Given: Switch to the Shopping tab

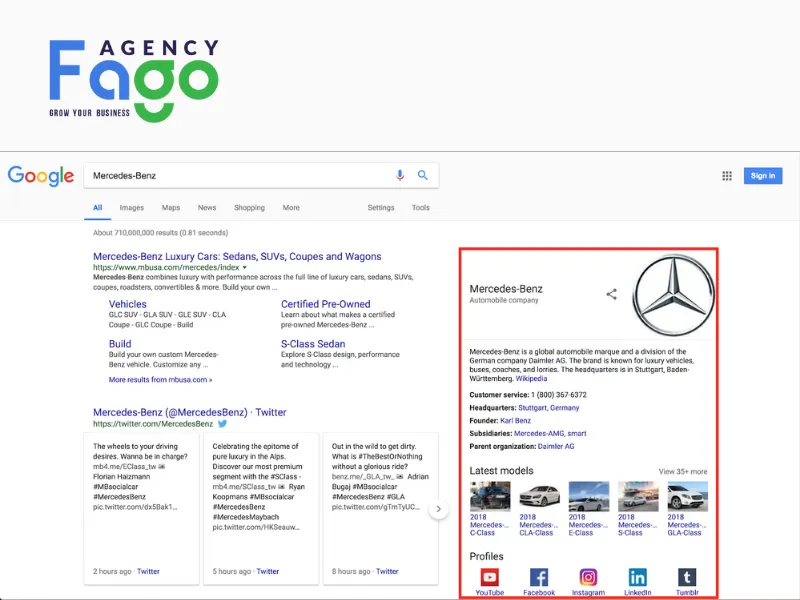Looking at the screenshot, I should (x=249, y=208).
